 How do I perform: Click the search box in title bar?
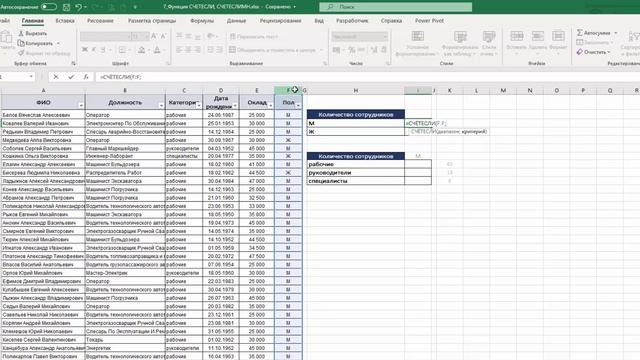395,7
